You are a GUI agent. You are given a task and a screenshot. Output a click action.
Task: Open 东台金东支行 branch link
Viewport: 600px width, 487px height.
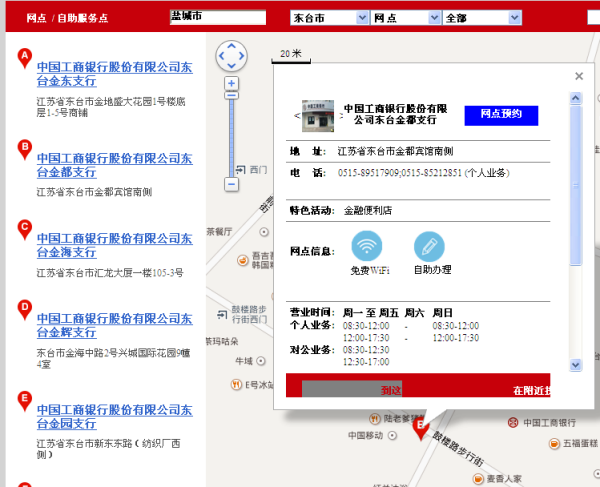[x=114, y=74]
